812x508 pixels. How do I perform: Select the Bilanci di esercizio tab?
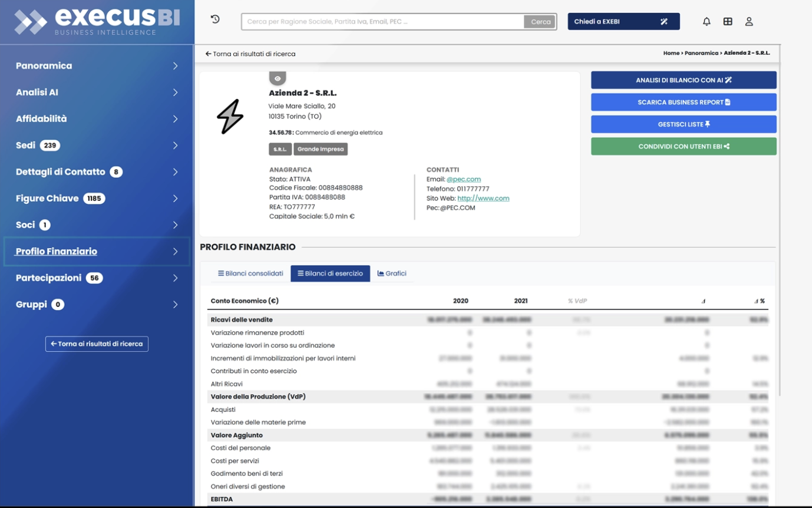coord(330,273)
